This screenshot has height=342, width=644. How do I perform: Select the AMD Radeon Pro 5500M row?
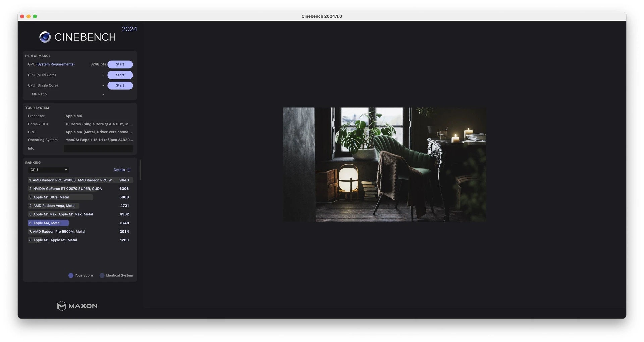coord(80,232)
